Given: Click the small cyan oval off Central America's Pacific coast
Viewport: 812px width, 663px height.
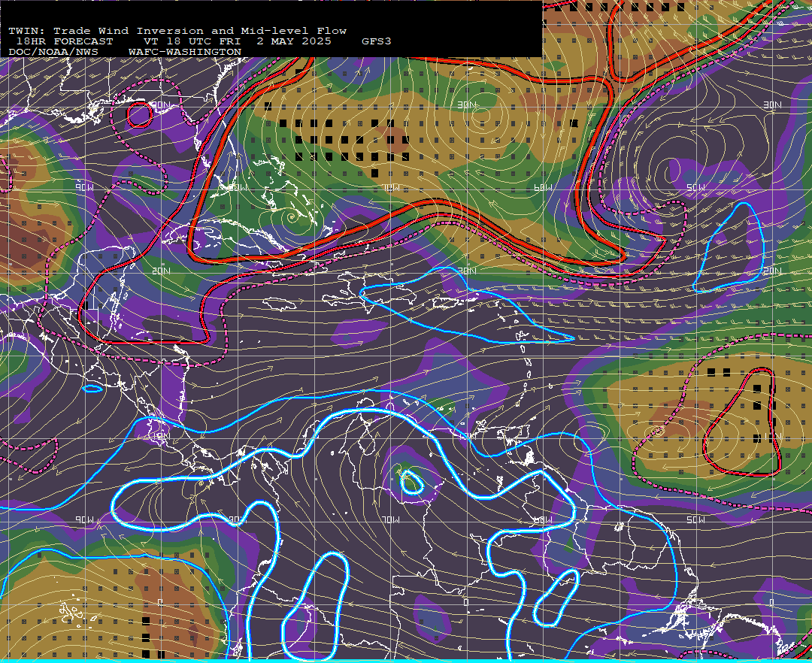Looking at the screenshot, I should (x=92, y=389).
